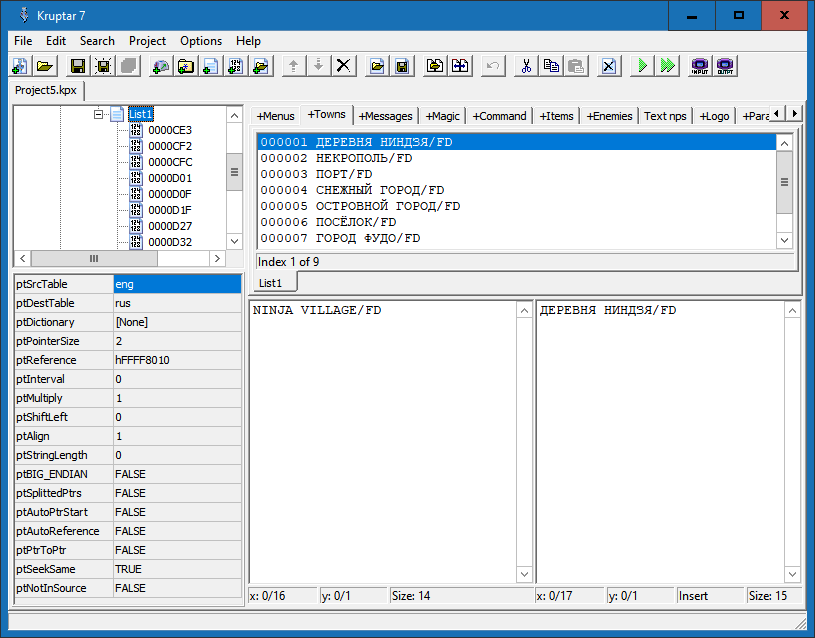Click into the ДЕРЕВНЯ НИНДЗЯ/FD translation pane
Viewport: 815px width, 638px height.
(661, 442)
